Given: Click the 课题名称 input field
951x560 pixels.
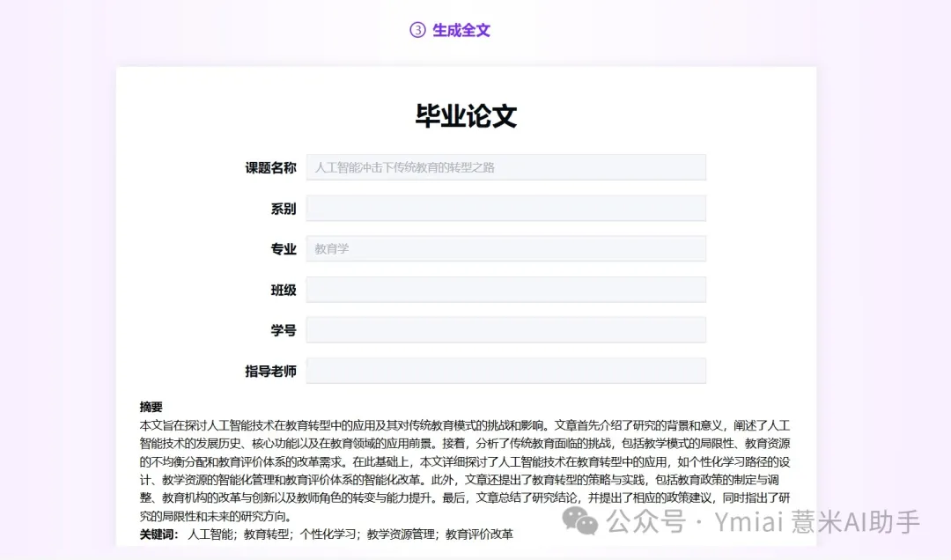Looking at the screenshot, I should pyautogui.click(x=505, y=166).
